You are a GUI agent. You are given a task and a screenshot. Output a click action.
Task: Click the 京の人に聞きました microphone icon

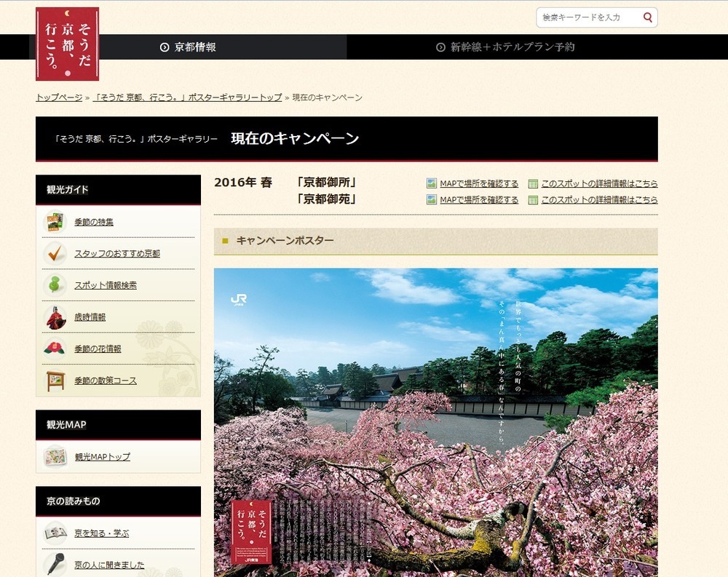pyautogui.click(x=55, y=565)
